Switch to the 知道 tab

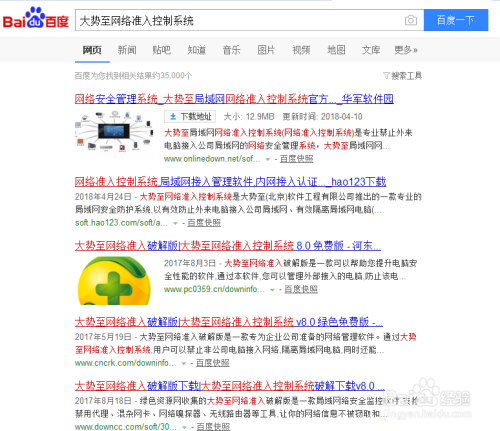197,50
